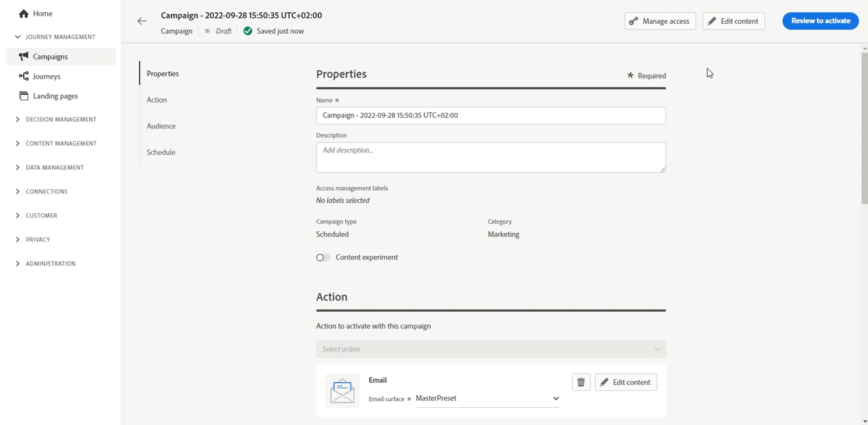Open the Select action dropdown

click(x=491, y=349)
